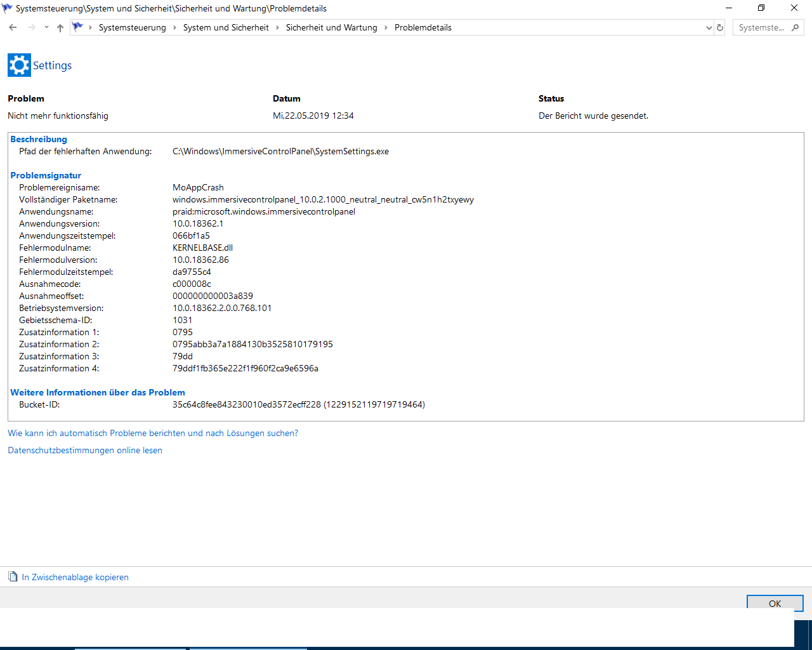Go back with the back arrow

pos(13,27)
